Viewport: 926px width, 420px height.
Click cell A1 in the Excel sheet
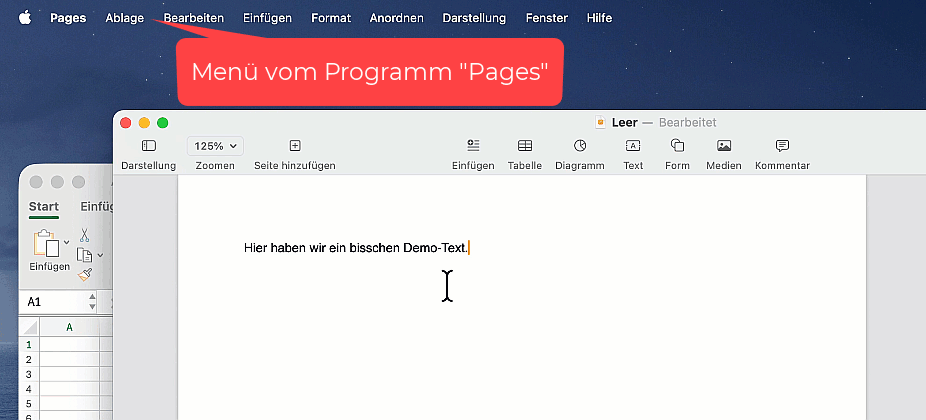coord(70,344)
